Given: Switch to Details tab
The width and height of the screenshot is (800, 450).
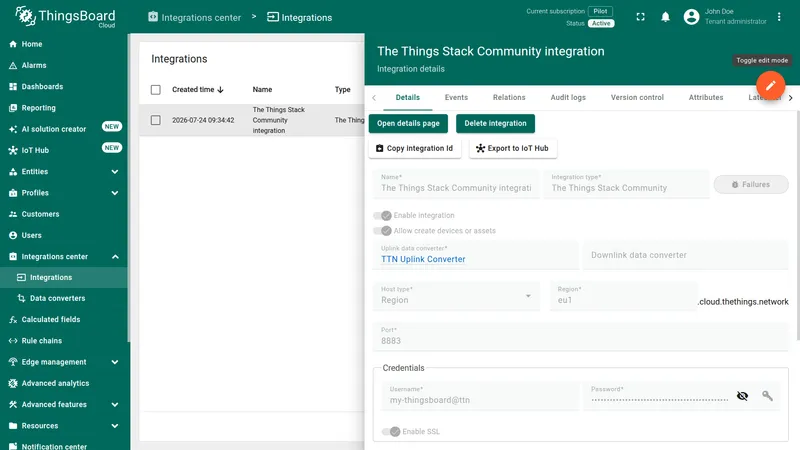Looking at the screenshot, I should tap(408, 97).
